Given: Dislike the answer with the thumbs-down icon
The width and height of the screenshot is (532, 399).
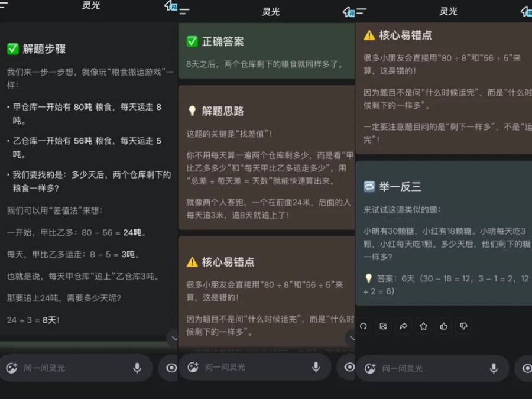Looking at the screenshot, I should coord(463,326).
